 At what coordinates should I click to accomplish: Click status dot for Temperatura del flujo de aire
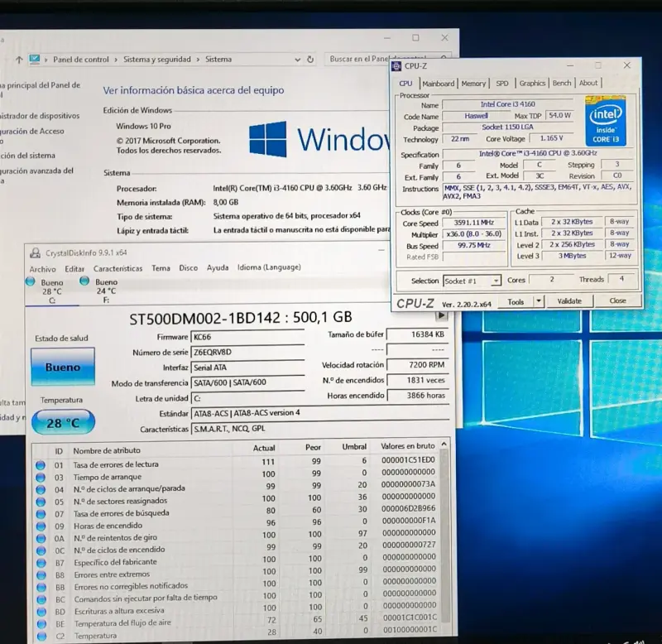42,624
